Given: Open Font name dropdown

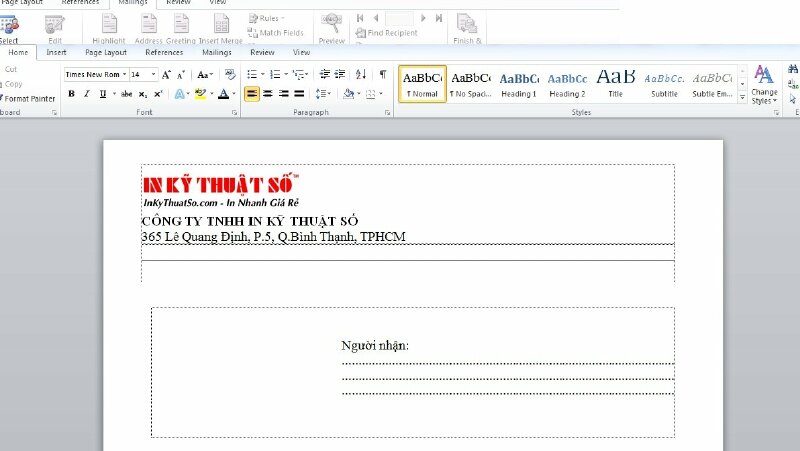Looking at the screenshot, I should [x=124, y=74].
